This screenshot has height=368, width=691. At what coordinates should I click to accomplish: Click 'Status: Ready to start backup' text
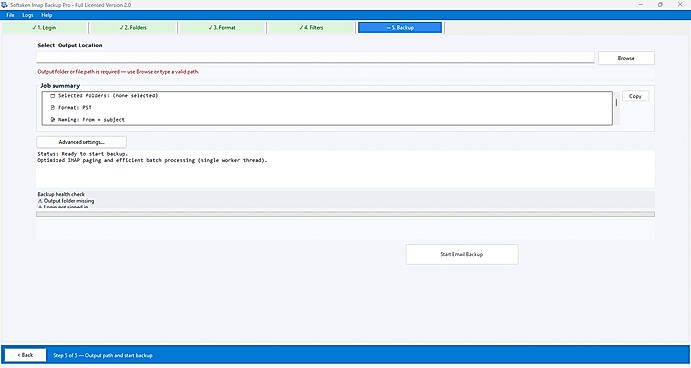pyautogui.click(x=82, y=154)
